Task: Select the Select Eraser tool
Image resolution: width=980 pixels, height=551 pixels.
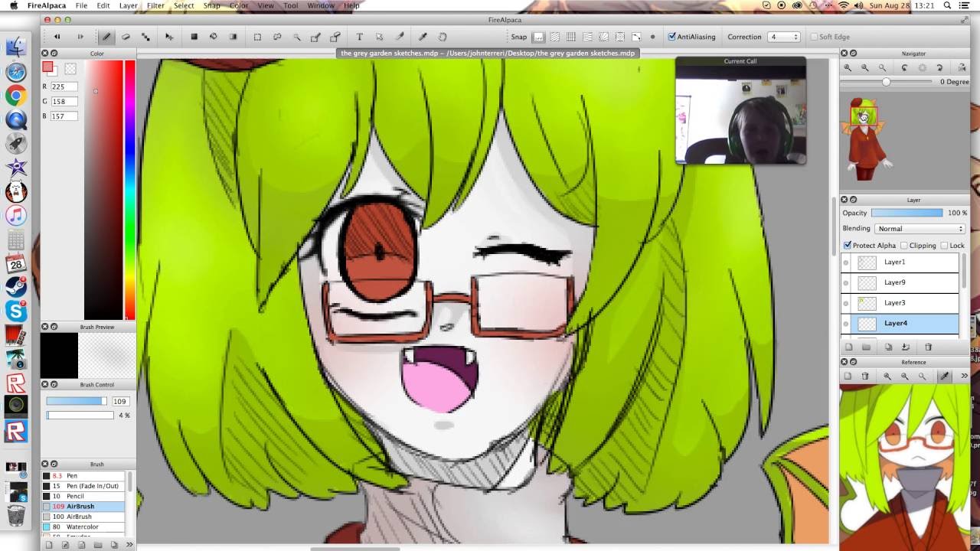Action: click(335, 37)
